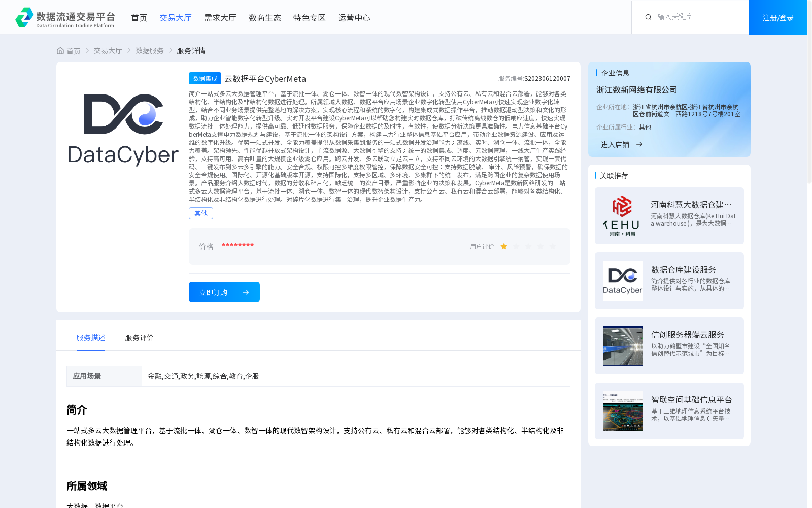812x508 pixels.
Task: Open 运营中心 in top navigation
Action: click(x=354, y=18)
